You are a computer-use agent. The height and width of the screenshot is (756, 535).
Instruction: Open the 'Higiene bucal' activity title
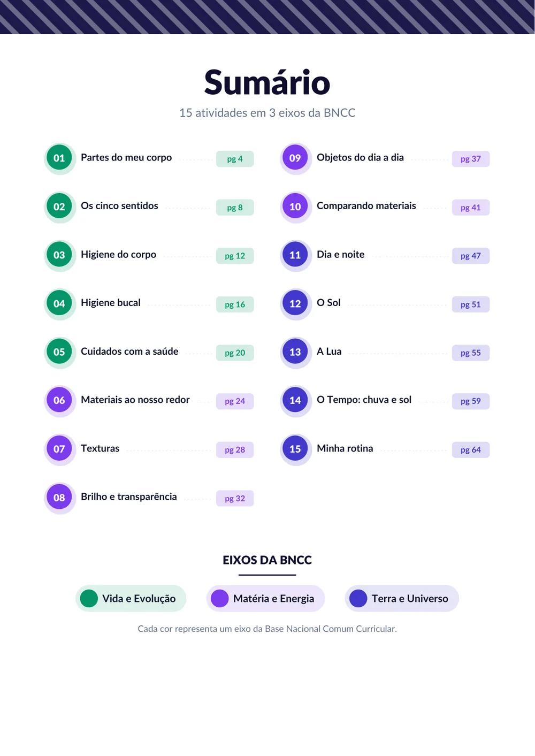tap(111, 303)
